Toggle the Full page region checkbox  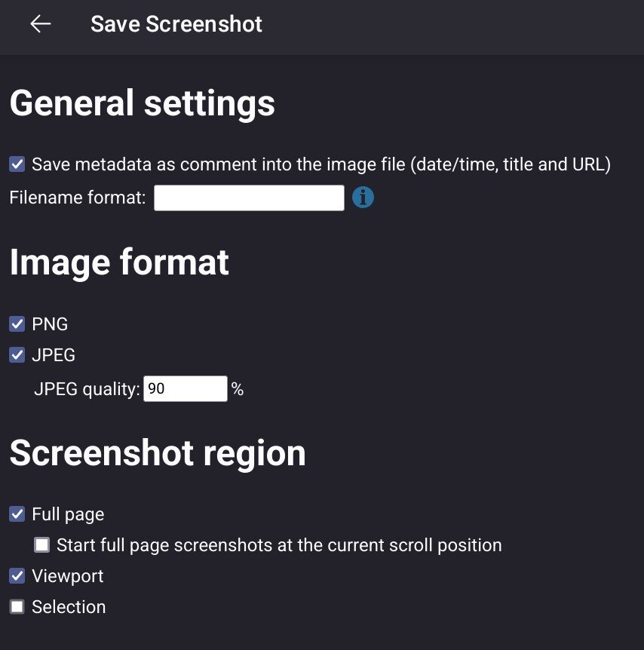(x=17, y=514)
